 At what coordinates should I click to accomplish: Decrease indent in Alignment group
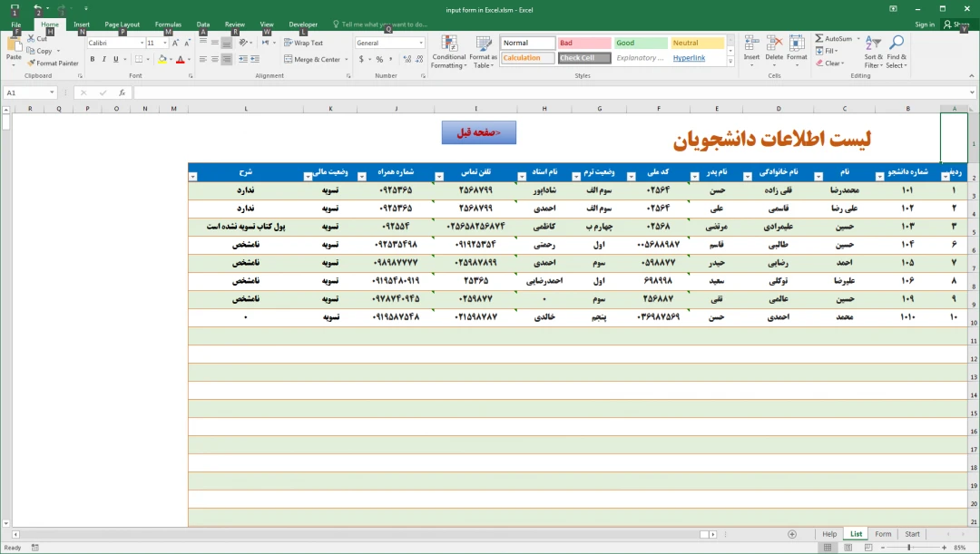[243, 59]
